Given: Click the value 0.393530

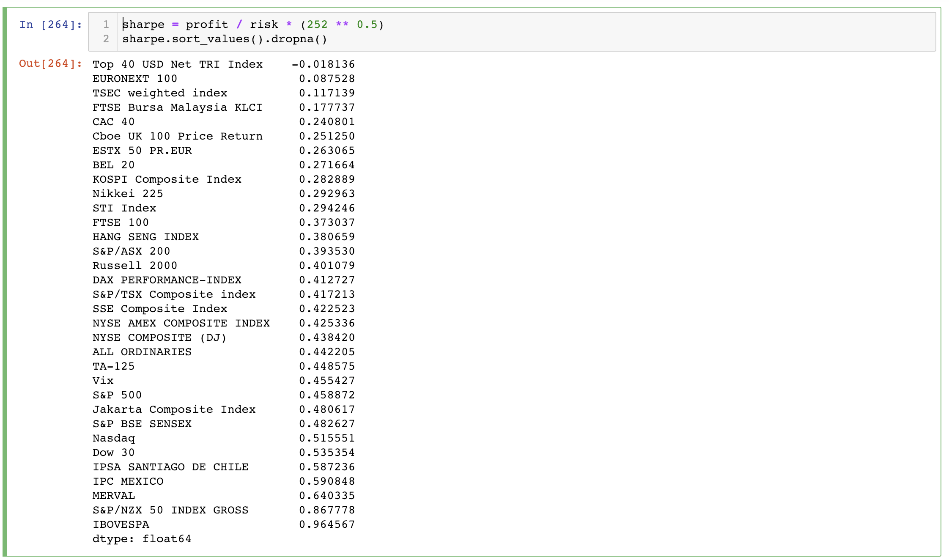Looking at the screenshot, I should point(327,251).
